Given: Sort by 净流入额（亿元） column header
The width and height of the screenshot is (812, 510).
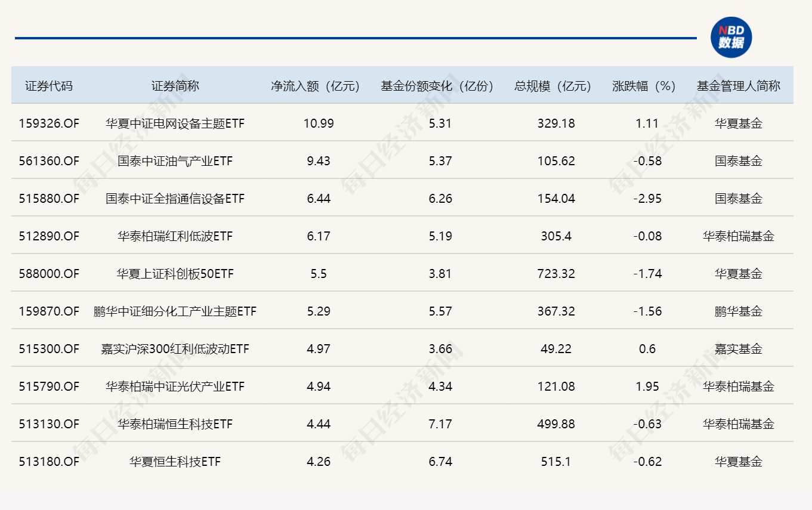Looking at the screenshot, I should click(x=316, y=86).
